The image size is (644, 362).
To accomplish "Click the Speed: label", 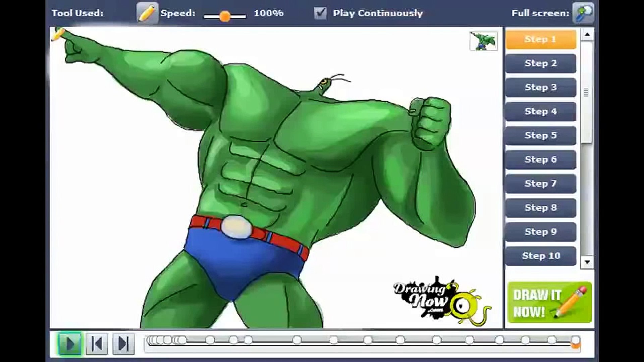I will click(x=178, y=13).
